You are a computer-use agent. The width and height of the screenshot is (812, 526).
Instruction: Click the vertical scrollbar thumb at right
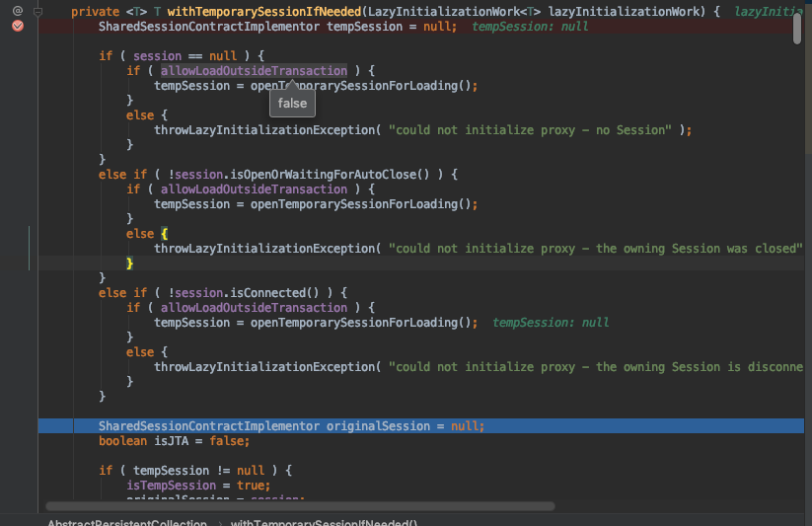pyautogui.click(x=797, y=28)
